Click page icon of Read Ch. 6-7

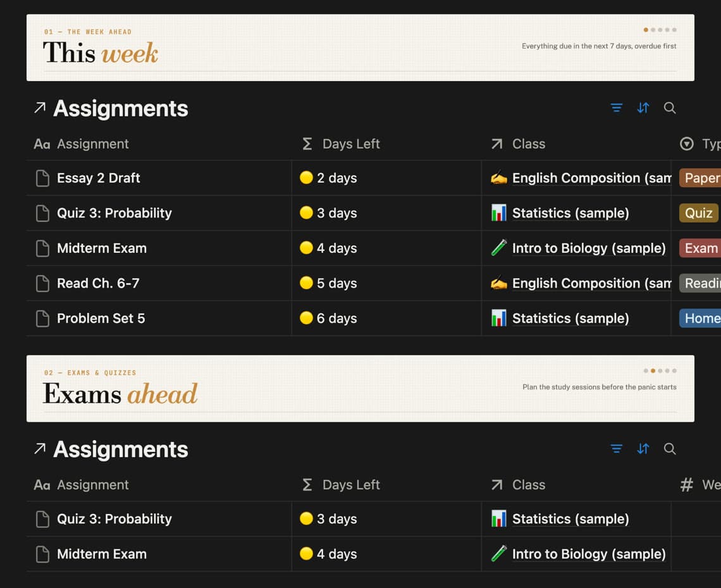[x=42, y=283]
